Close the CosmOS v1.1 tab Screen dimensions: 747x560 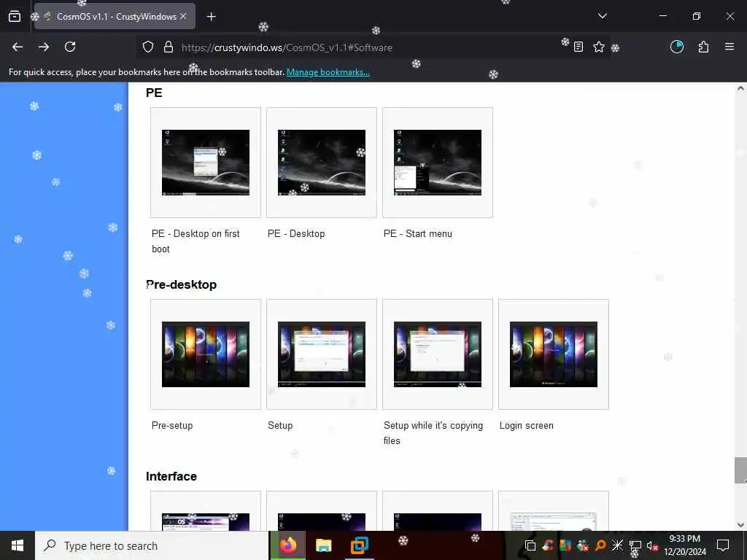[183, 16]
